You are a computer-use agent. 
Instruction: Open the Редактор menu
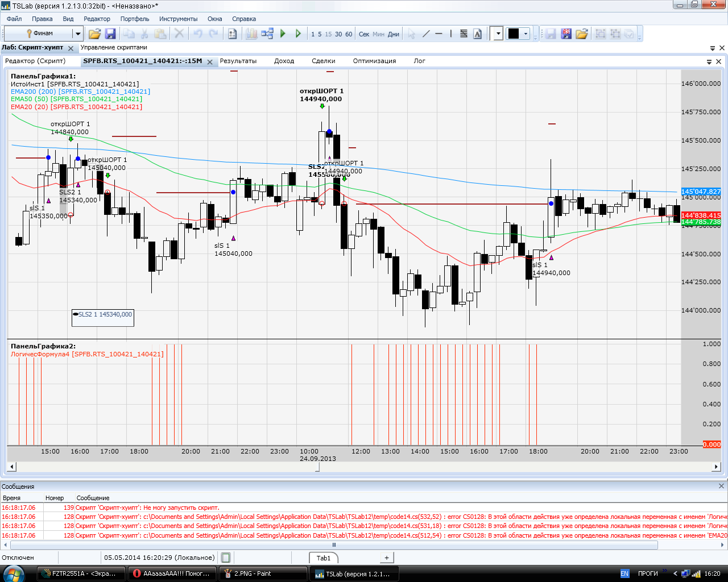pos(97,19)
